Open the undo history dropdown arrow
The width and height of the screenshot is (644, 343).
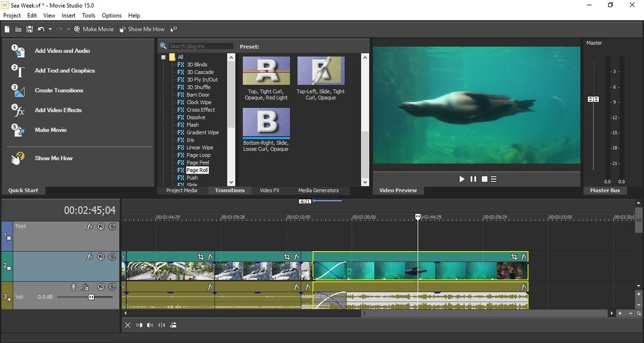[50, 29]
